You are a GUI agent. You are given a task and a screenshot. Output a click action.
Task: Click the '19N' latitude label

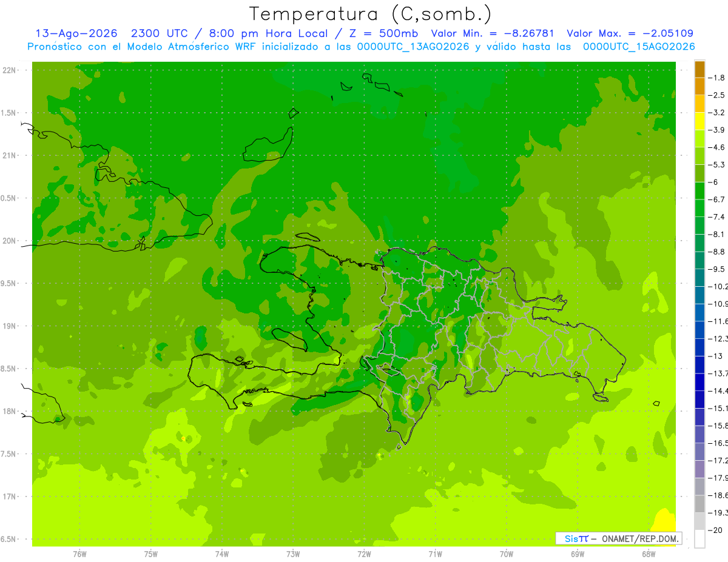pyautogui.click(x=9, y=326)
